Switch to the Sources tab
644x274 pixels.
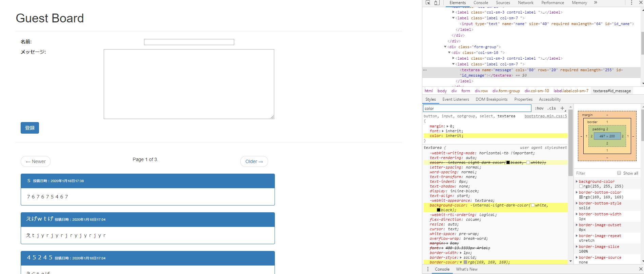(503, 3)
